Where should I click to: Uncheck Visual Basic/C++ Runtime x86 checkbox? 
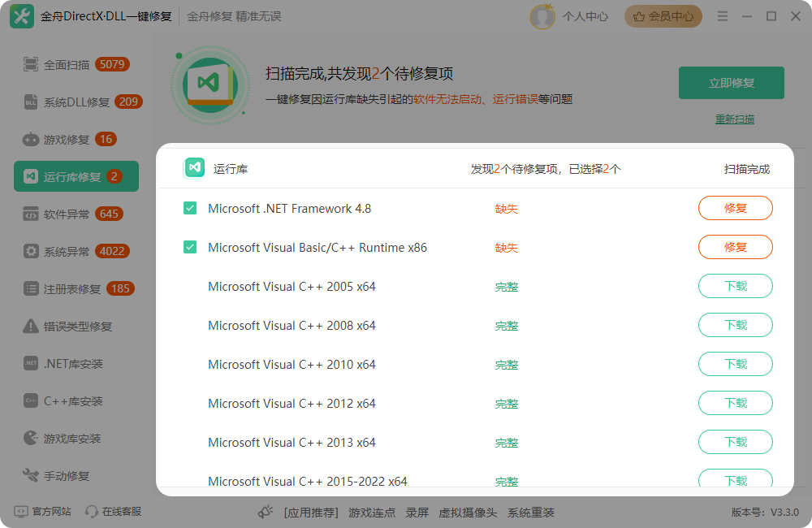(x=190, y=247)
